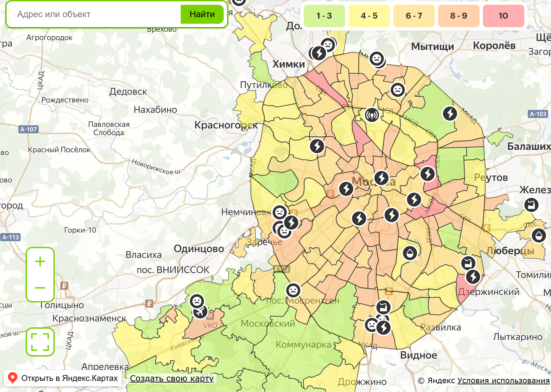Click the sad face marker at пос. Мосрентген
Viewport: 551px width, 392px height.
coord(293,290)
